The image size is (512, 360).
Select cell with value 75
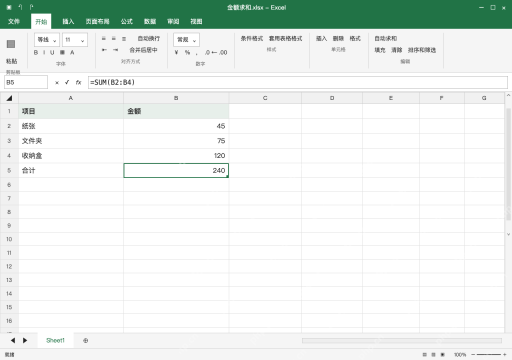click(176, 141)
